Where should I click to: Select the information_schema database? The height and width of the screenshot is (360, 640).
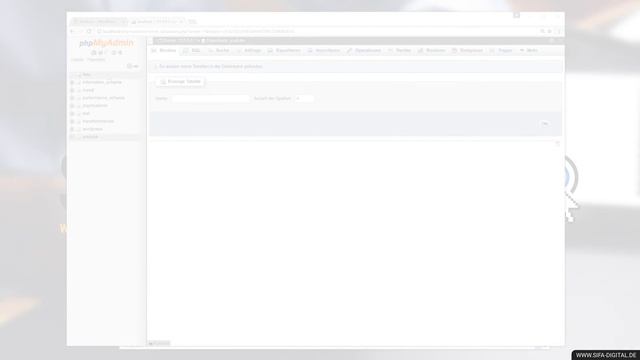[x=102, y=82]
